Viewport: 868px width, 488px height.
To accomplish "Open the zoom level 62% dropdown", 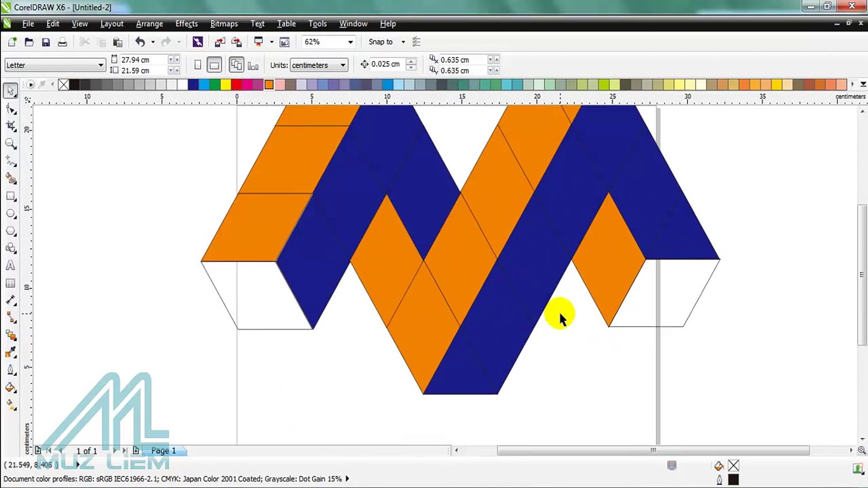I will tap(350, 42).
